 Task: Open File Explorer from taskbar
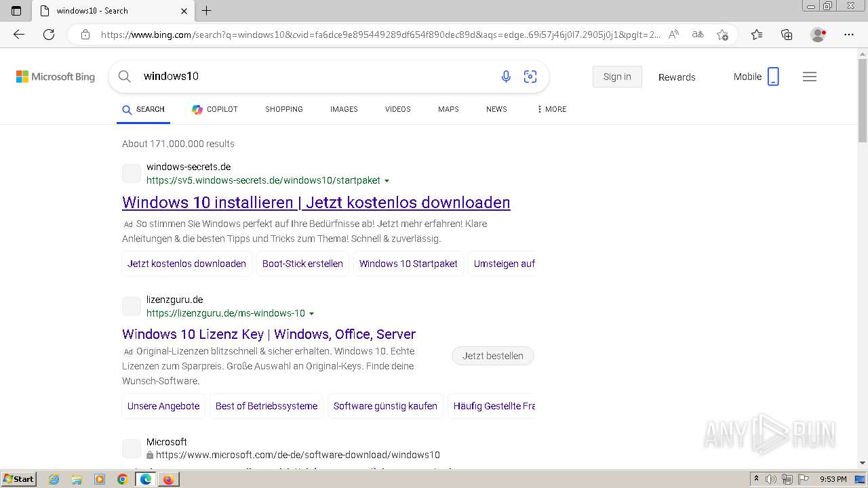click(77, 479)
